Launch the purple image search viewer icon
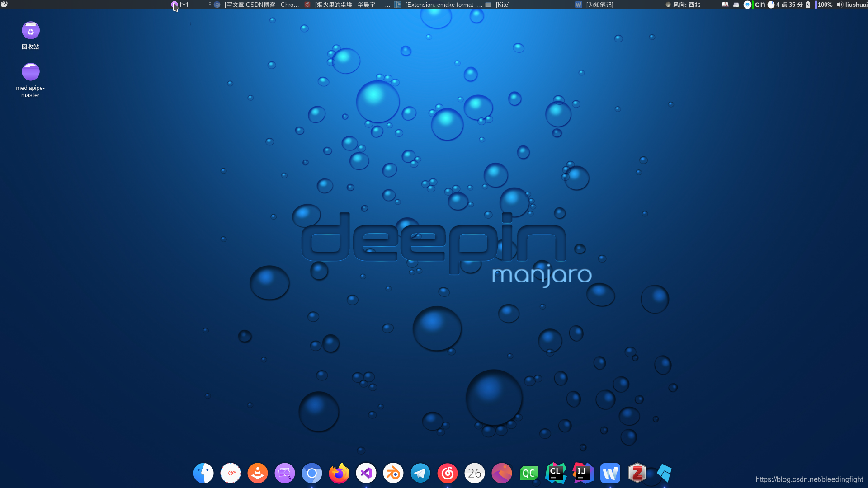The image size is (868, 488). tap(285, 473)
